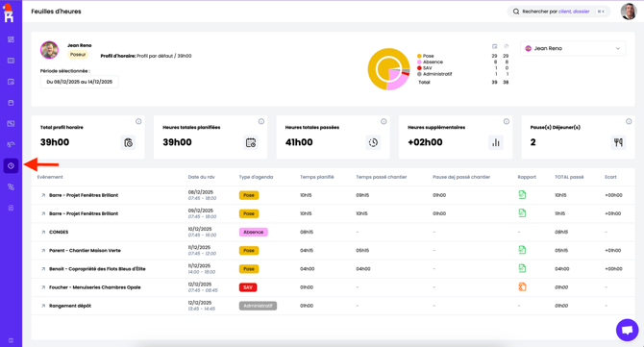Click info icon on Pause(s) Déjeuner(s) card

point(629,121)
